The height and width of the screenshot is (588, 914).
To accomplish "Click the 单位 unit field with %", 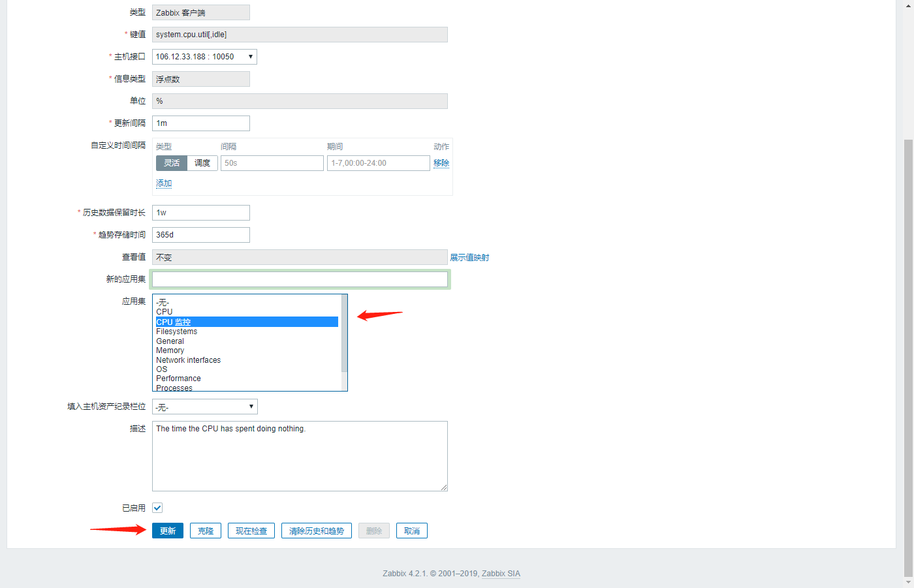I will pyautogui.click(x=300, y=101).
